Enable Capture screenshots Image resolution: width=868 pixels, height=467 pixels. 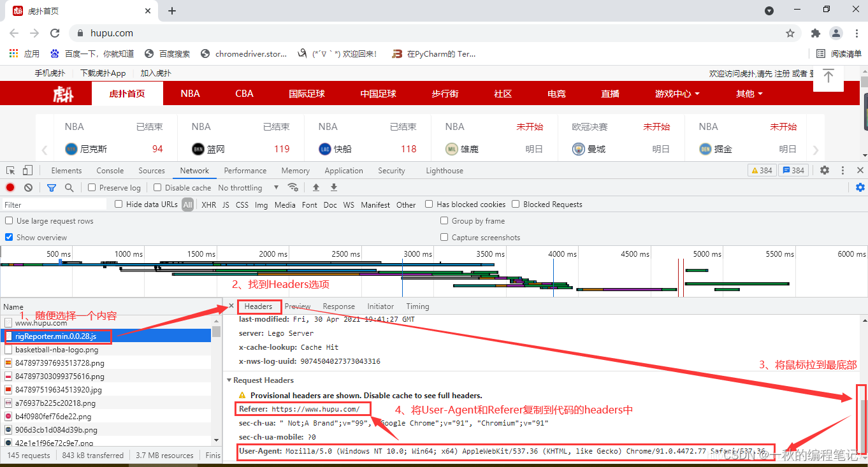click(x=444, y=237)
